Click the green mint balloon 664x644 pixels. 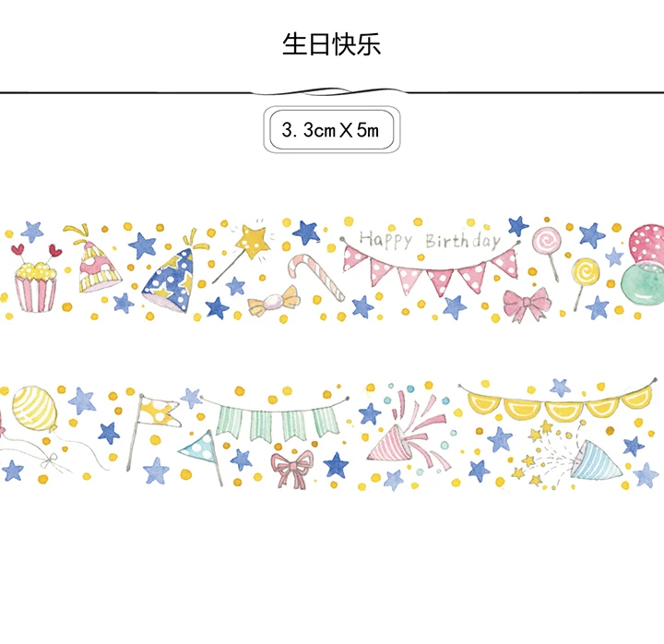pos(643,282)
